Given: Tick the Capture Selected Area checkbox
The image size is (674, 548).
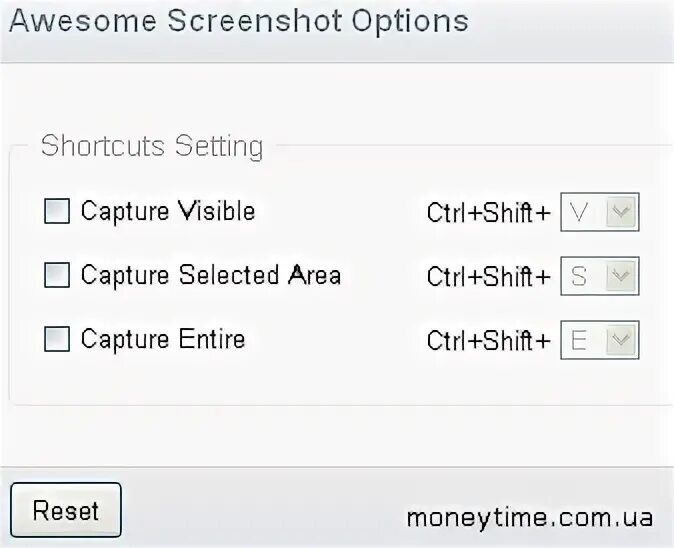Looking at the screenshot, I should tap(58, 275).
